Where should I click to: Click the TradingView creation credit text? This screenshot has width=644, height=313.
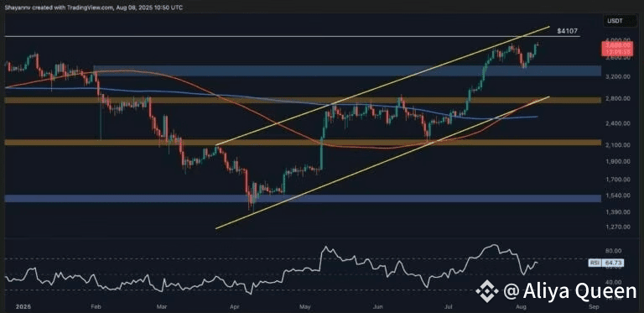click(x=94, y=8)
